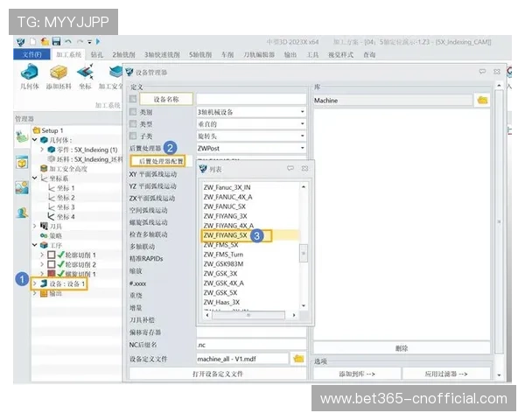The height and width of the screenshot is (420, 525).
Task: Select ZW_FANUC_5X in the post list
Action: click(x=225, y=206)
